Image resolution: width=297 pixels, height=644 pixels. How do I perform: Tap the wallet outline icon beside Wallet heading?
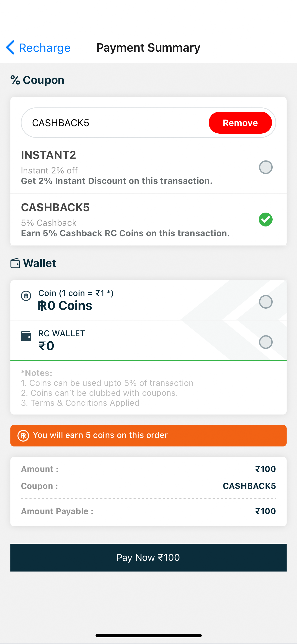(x=15, y=263)
